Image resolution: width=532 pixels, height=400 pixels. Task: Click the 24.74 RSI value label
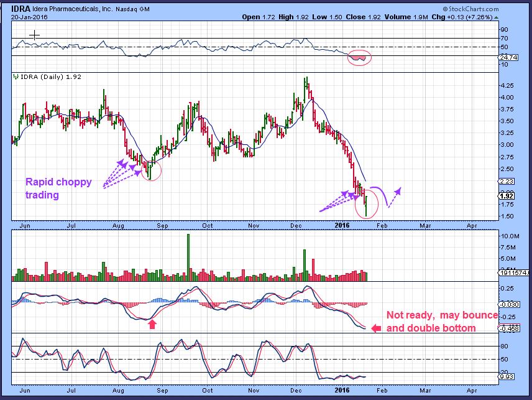(508, 58)
